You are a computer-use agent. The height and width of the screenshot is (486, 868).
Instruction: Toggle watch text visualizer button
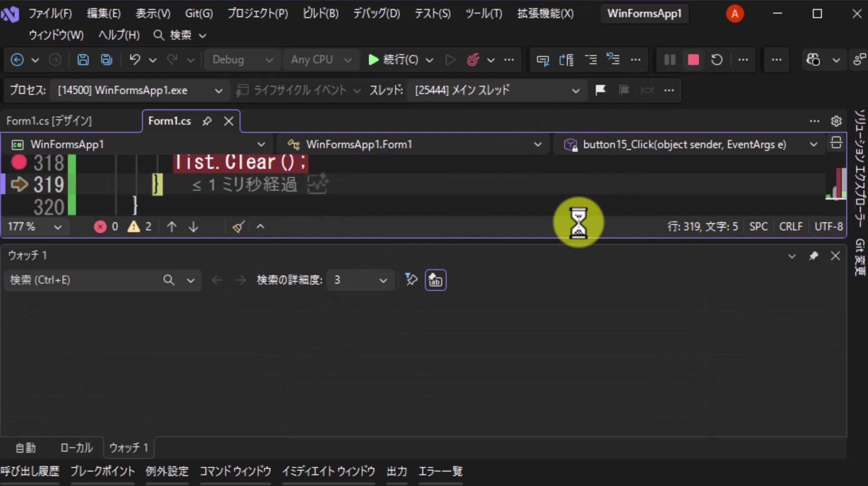[x=436, y=280]
